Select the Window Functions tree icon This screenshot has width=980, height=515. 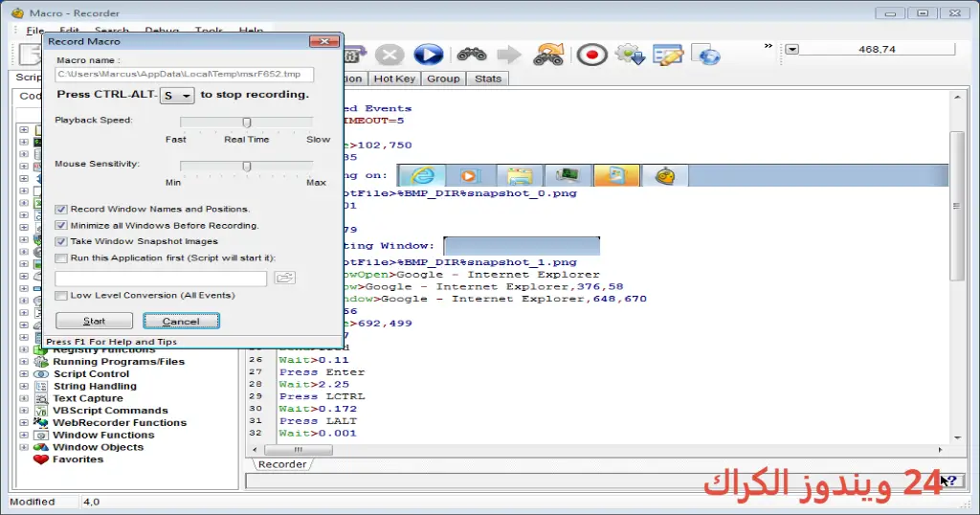[41, 435]
